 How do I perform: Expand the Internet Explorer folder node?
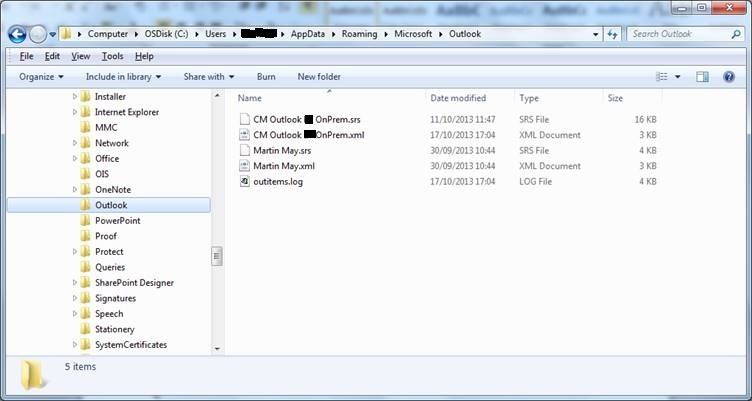pyautogui.click(x=75, y=112)
